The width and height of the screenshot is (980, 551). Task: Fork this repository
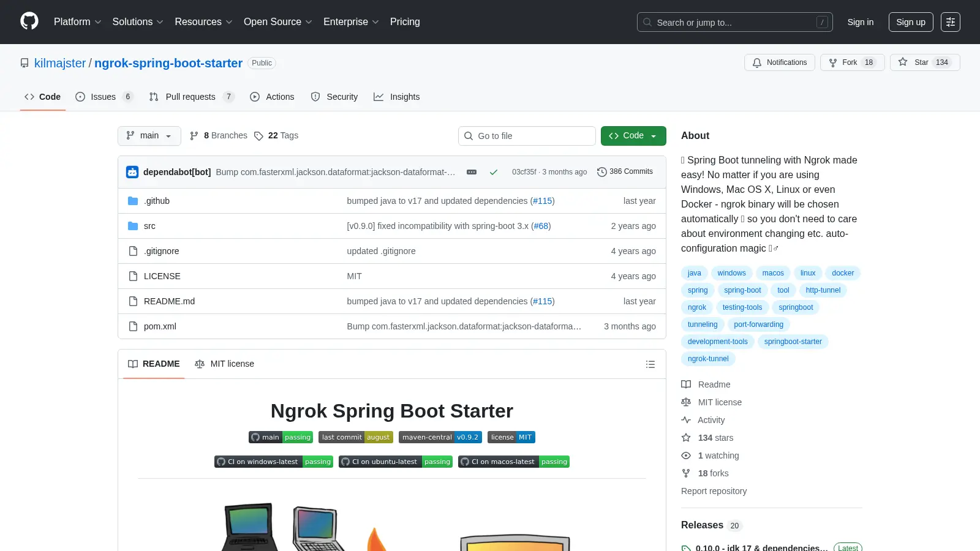pyautogui.click(x=852, y=62)
